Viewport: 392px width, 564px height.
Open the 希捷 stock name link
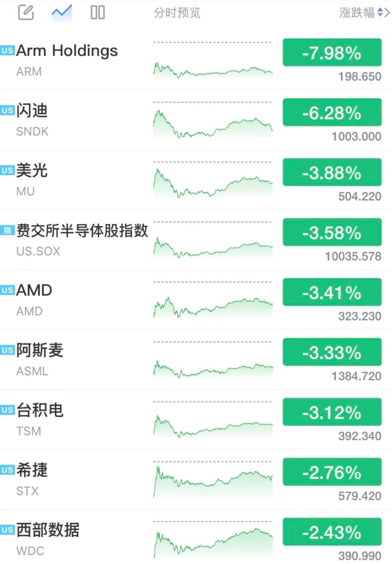[x=32, y=470]
